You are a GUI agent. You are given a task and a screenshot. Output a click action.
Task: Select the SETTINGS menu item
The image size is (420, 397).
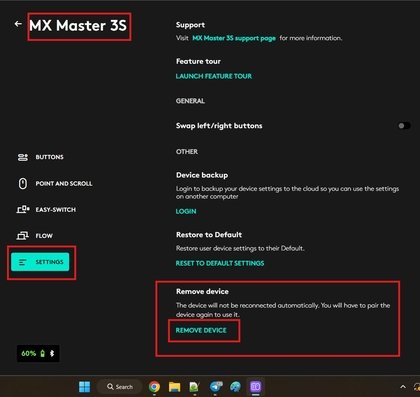40,262
